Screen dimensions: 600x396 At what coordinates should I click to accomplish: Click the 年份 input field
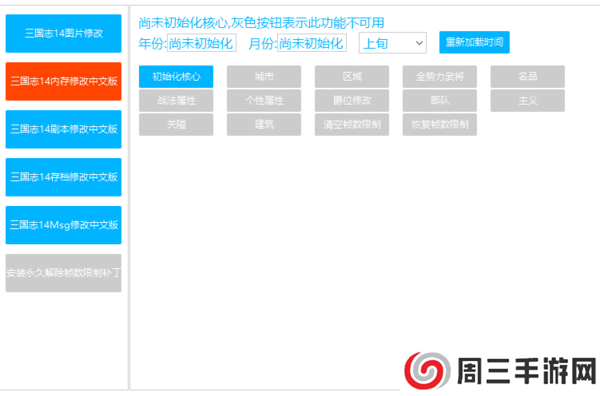tap(202, 43)
